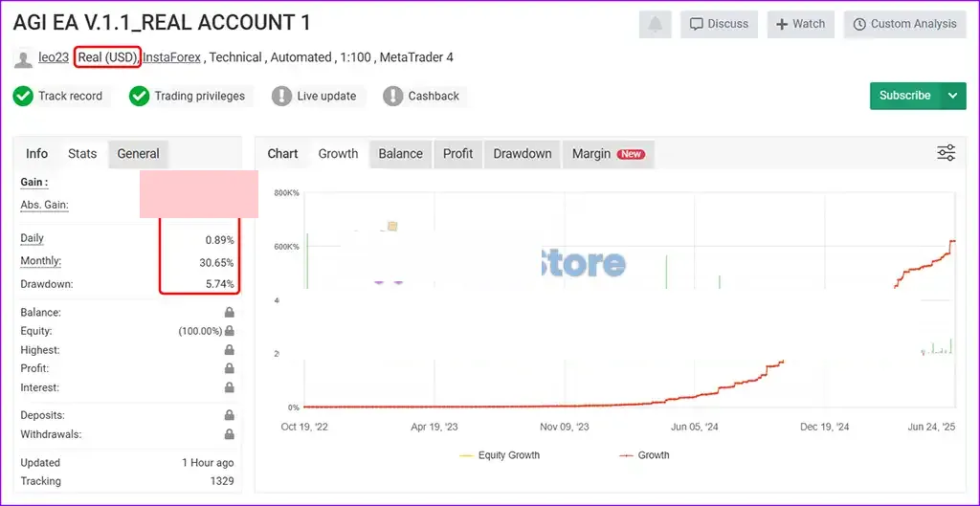The width and height of the screenshot is (980, 506).
Task: Click the bell notification icon
Action: (x=655, y=24)
